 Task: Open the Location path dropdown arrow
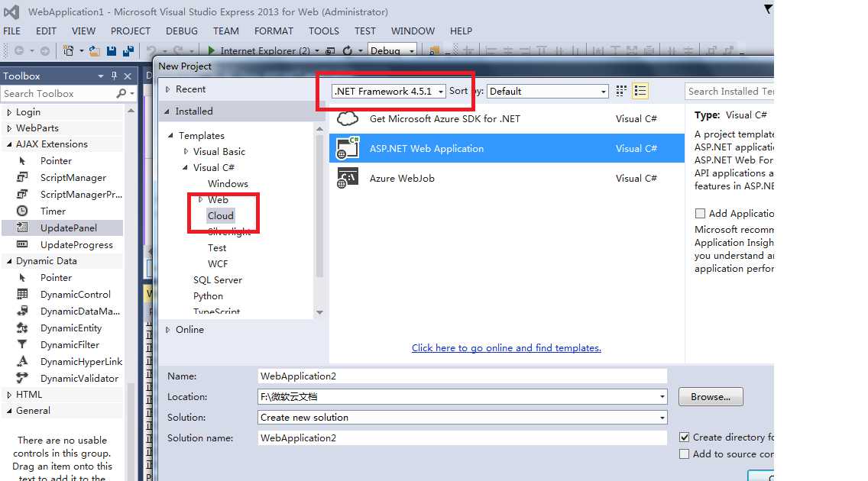(662, 396)
